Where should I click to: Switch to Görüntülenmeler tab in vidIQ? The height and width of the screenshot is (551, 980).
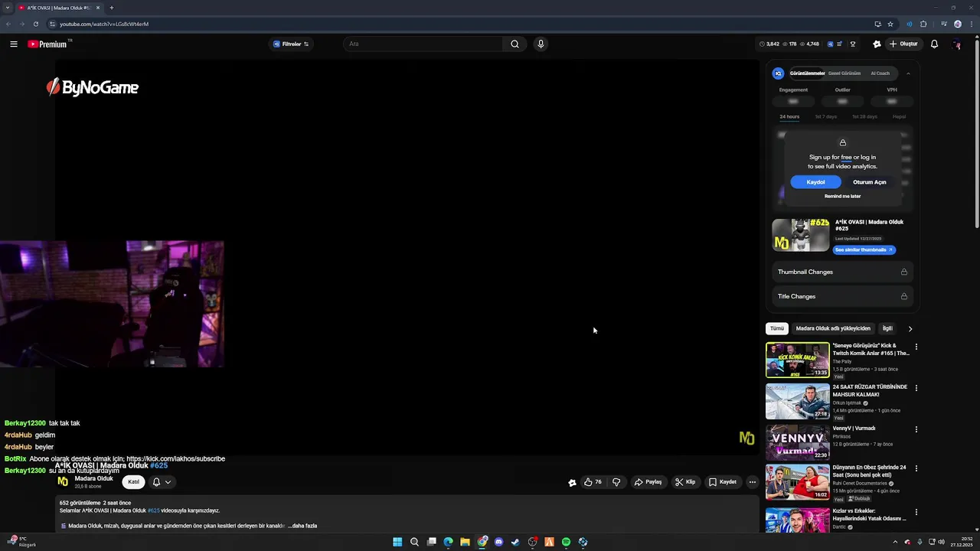[807, 73]
